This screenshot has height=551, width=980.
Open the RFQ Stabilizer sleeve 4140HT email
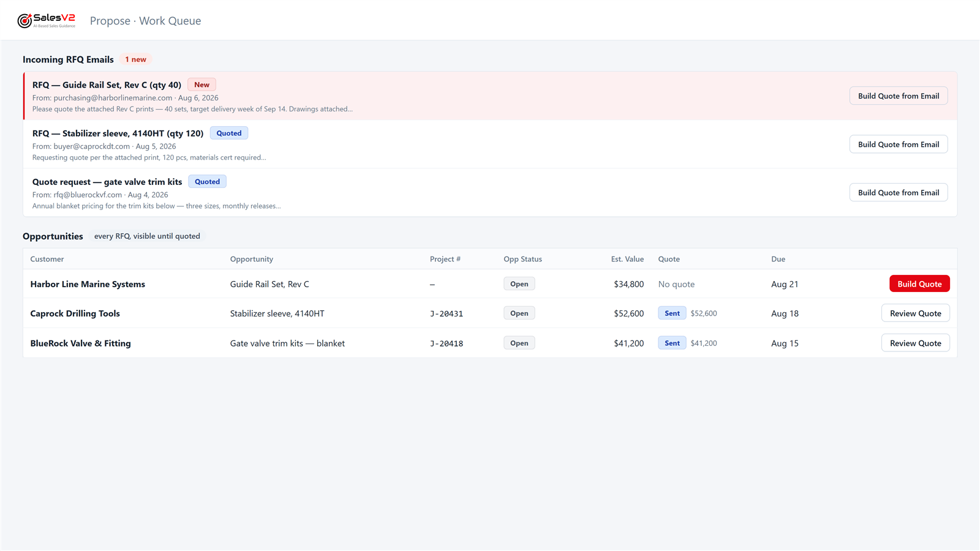[490, 144]
